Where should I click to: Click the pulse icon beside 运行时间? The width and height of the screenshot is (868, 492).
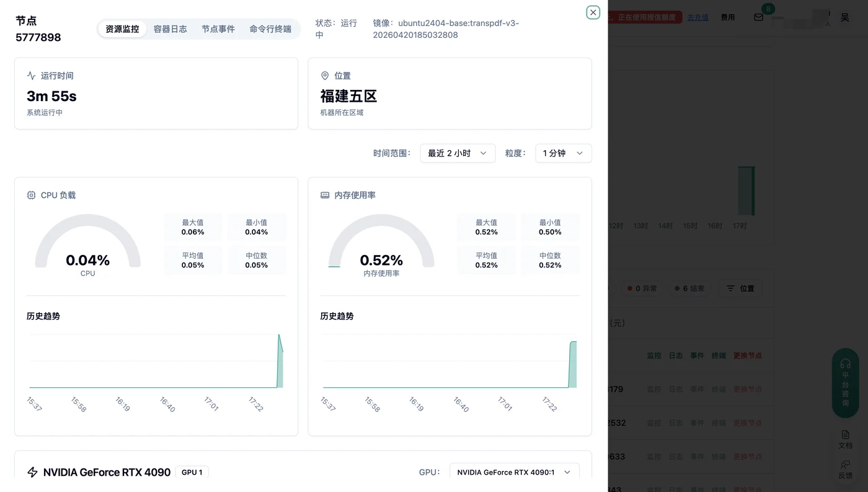[31, 76]
